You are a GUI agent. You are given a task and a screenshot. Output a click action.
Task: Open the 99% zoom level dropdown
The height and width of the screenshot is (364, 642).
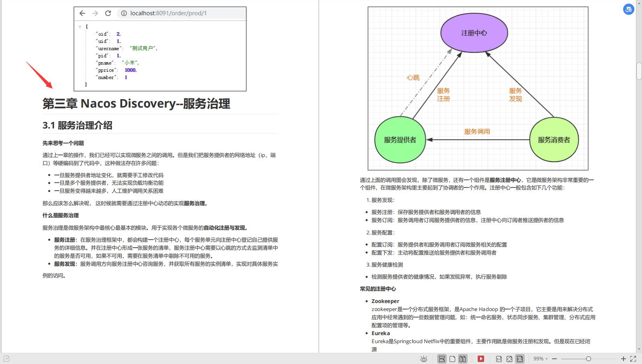540,359
